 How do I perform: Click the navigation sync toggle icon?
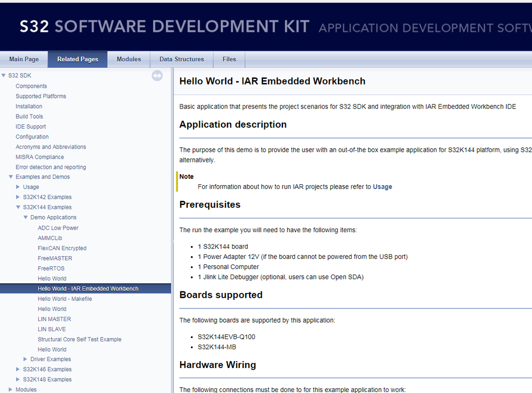tap(157, 76)
